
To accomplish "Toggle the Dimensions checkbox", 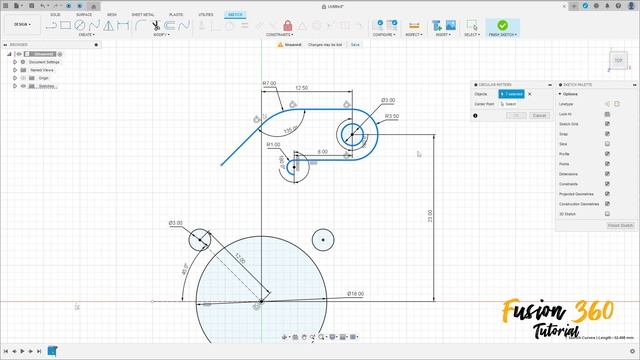I will pyautogui.click(x=607, y=174).
